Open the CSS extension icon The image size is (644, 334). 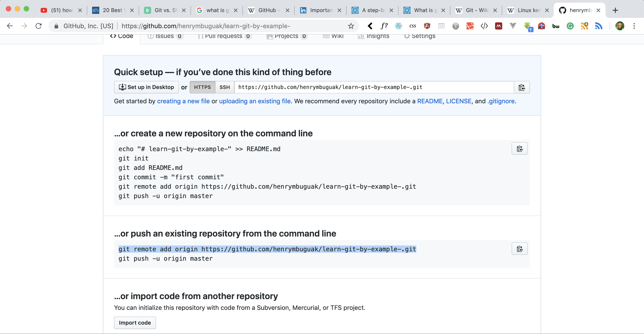point(413,26)
